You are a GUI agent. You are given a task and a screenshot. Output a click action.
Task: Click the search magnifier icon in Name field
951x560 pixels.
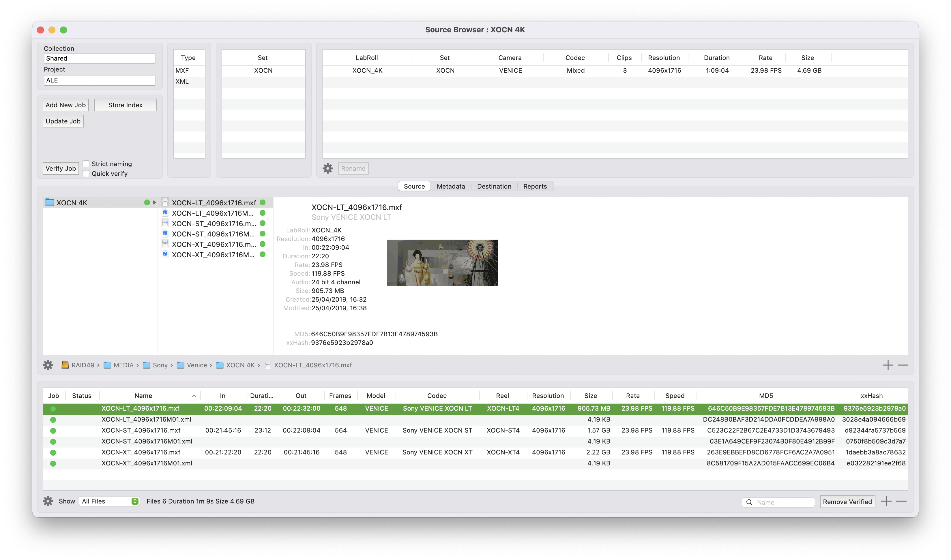(749, 502)
